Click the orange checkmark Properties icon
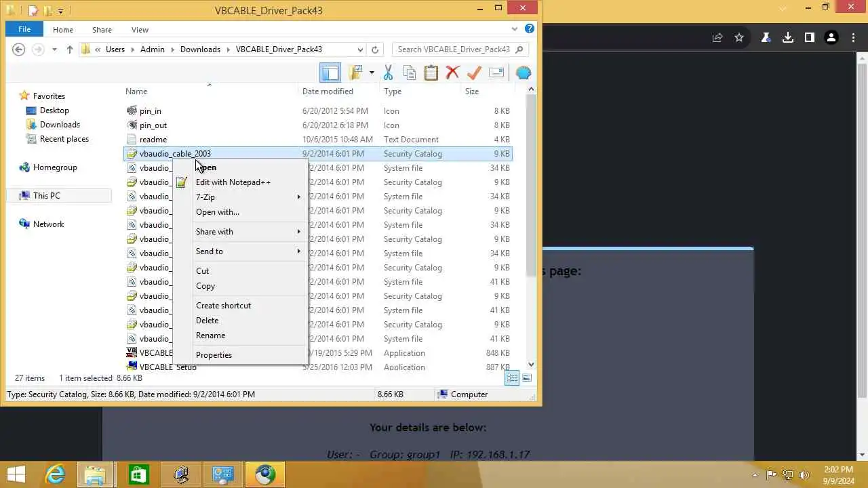 (474, 73)
